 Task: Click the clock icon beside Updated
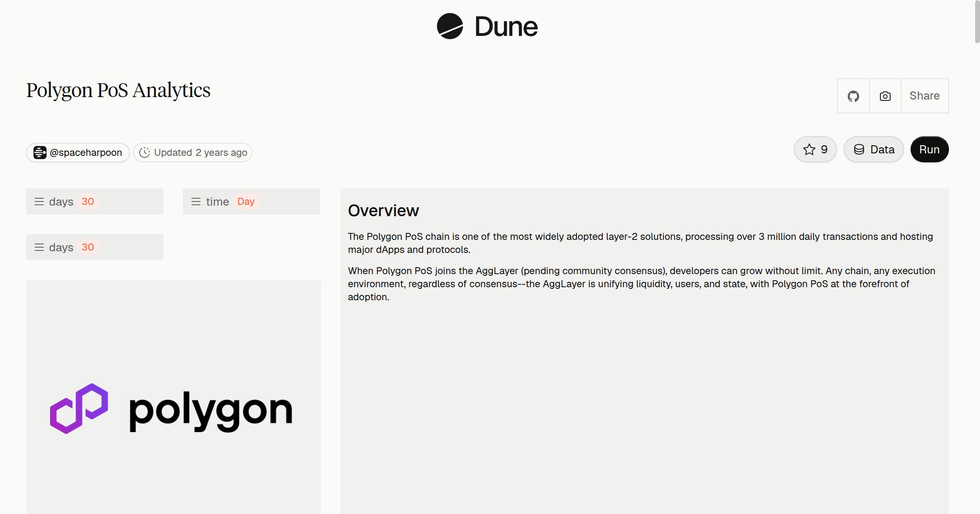145,153
